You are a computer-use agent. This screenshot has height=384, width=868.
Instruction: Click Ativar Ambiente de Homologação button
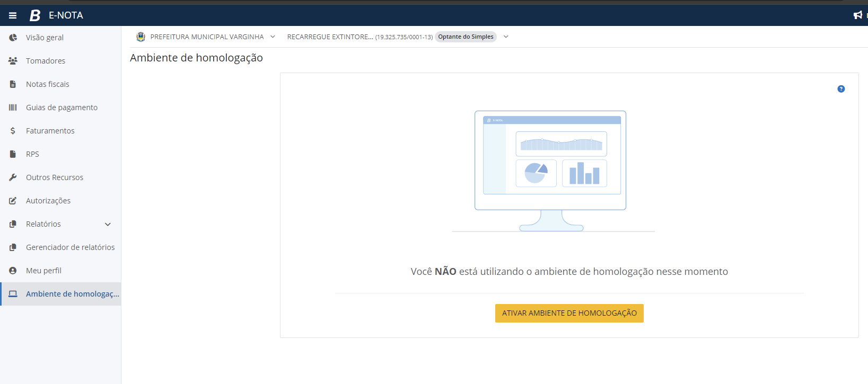tap(569, 313)
